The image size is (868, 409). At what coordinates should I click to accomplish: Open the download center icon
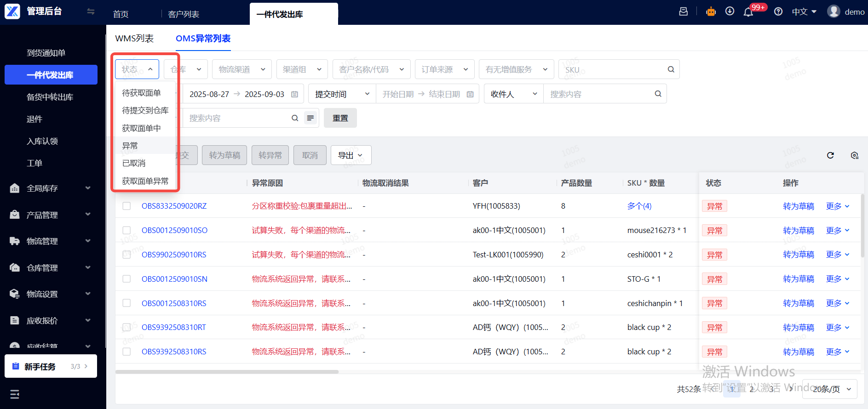[x=730, y=11]
